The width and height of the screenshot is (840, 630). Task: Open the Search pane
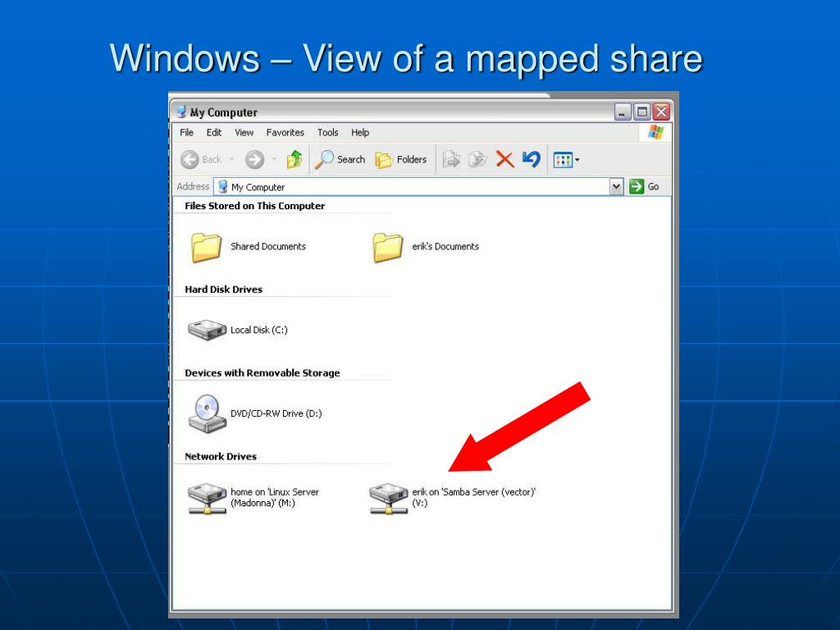(x=340, y=159)
